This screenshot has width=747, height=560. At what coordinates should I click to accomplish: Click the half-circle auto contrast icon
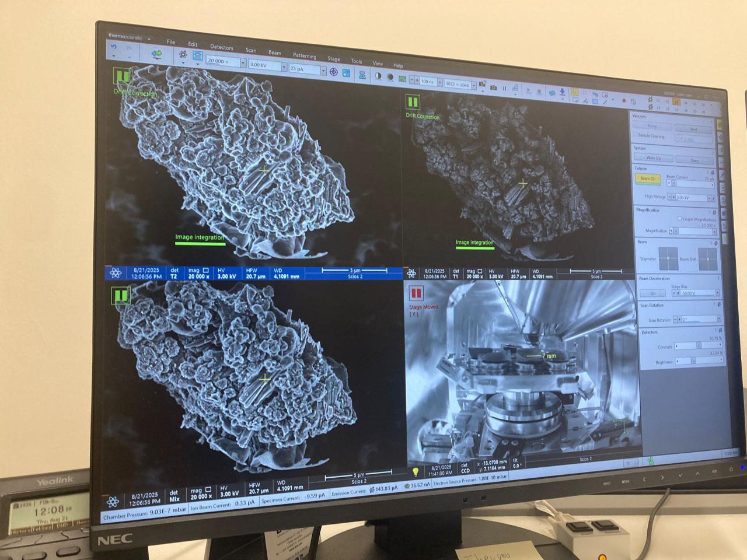point(378,76)
